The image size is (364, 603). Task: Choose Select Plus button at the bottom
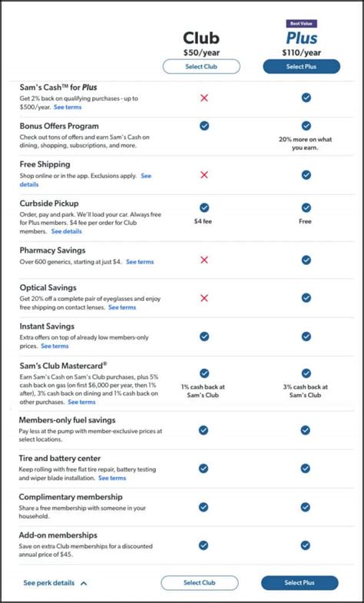(x=299, y=582)
